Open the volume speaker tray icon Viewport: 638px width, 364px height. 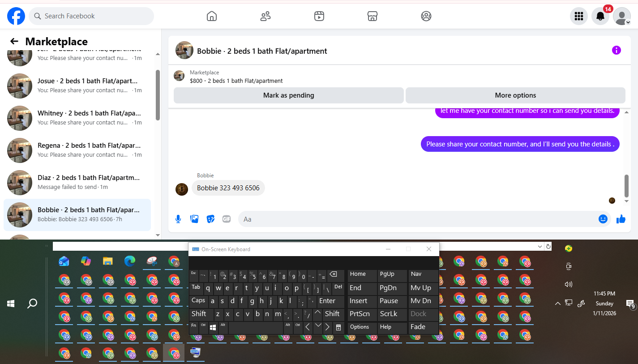[x=569, y=284]
